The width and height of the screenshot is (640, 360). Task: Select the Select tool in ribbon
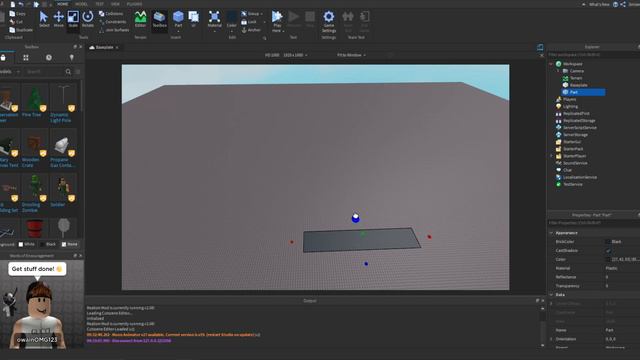[x=44, y=19]
